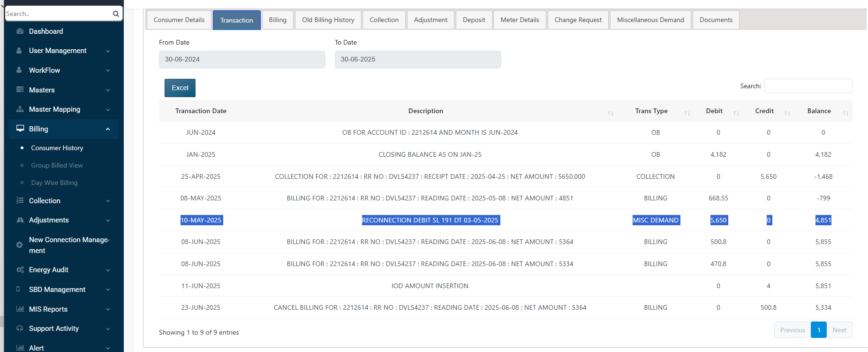Image resolution: width=868 pixels, height=352 pixels.
Task: Export transactions with the Excel button
Action: coord(180,88)
